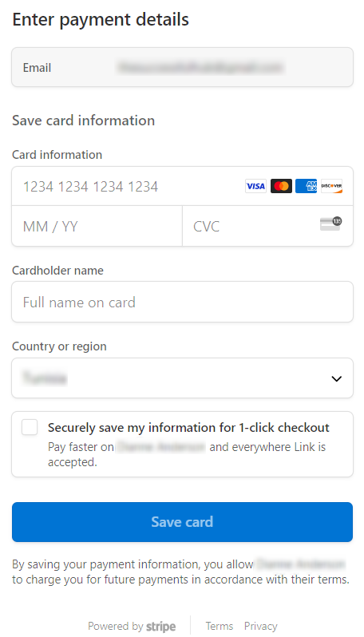Click the Visa card icon
Viewport: 364px width, 637px height.
(x=255, y=186)
